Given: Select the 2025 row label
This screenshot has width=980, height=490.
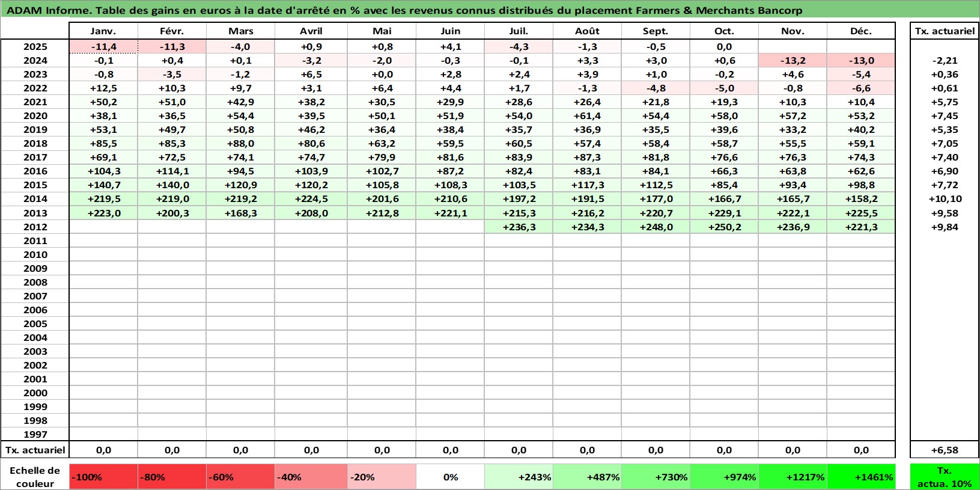Looking at the screenshot, I should [35, 46].
